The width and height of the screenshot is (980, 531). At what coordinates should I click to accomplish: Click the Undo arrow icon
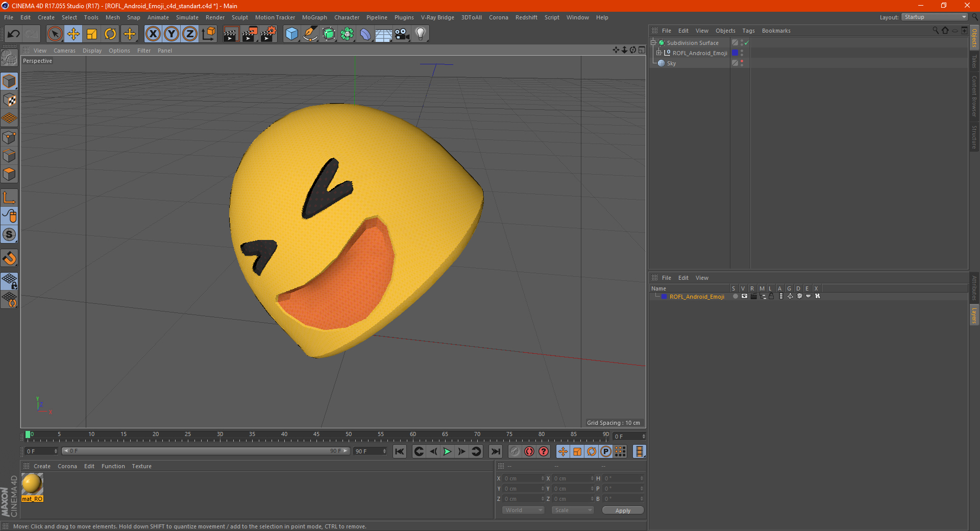[x=14, y=34]
